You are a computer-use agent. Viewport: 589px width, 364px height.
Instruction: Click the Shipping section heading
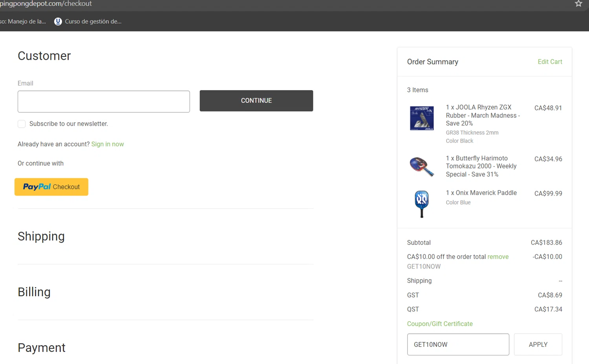[41, 236]
